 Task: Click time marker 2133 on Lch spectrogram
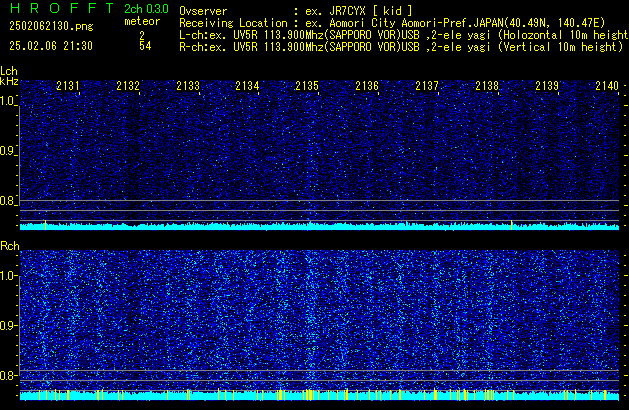coord(188,86)
